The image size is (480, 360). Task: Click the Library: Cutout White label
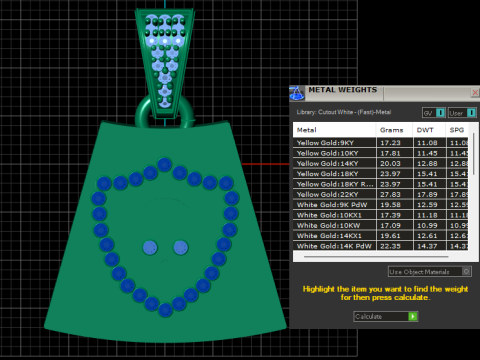point(344,112)
